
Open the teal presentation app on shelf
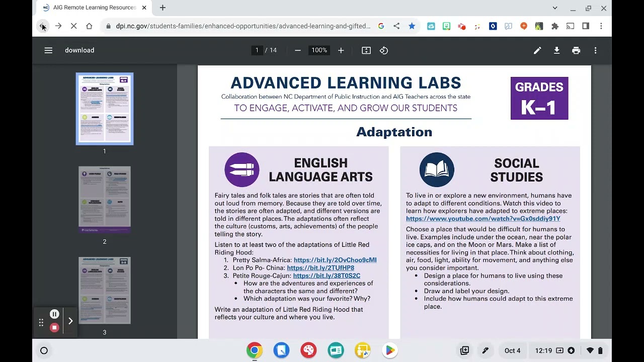coord(336,350)
